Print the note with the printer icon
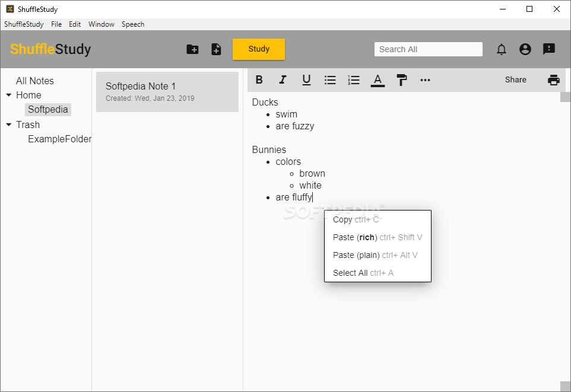Screen dimensions: 571x392 pos(554,79)
